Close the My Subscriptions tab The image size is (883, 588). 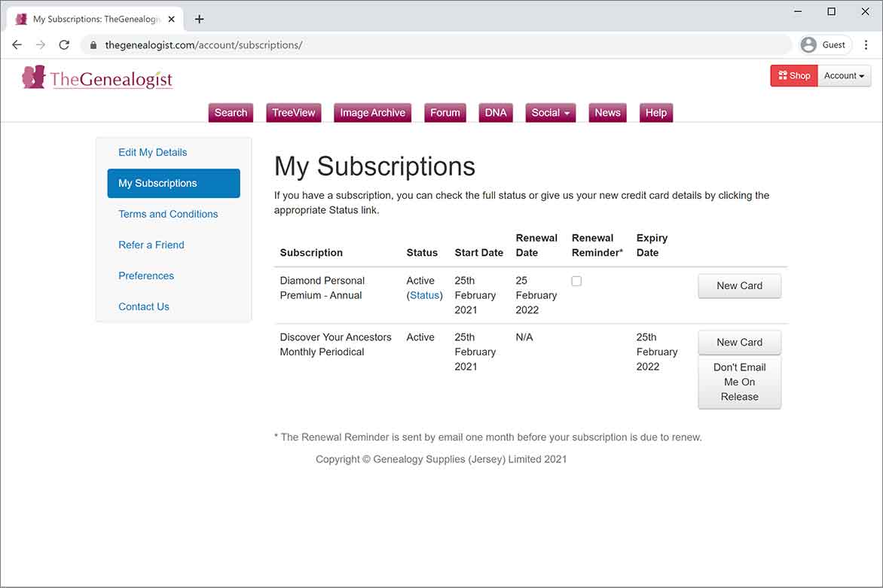(172, 19)
